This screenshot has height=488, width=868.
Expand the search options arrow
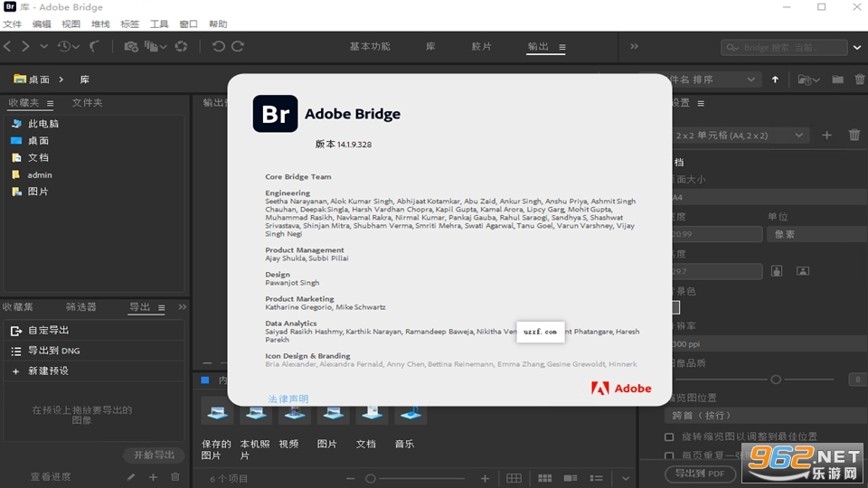857,48
